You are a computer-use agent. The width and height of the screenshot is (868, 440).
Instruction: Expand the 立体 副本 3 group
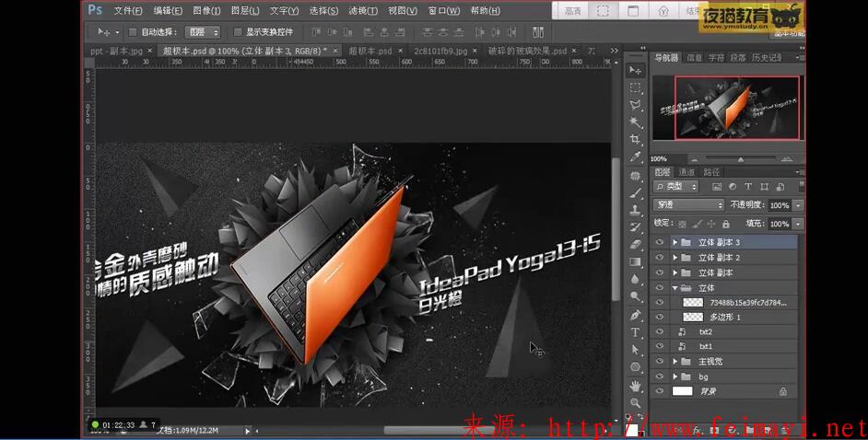tap(674, 242)
